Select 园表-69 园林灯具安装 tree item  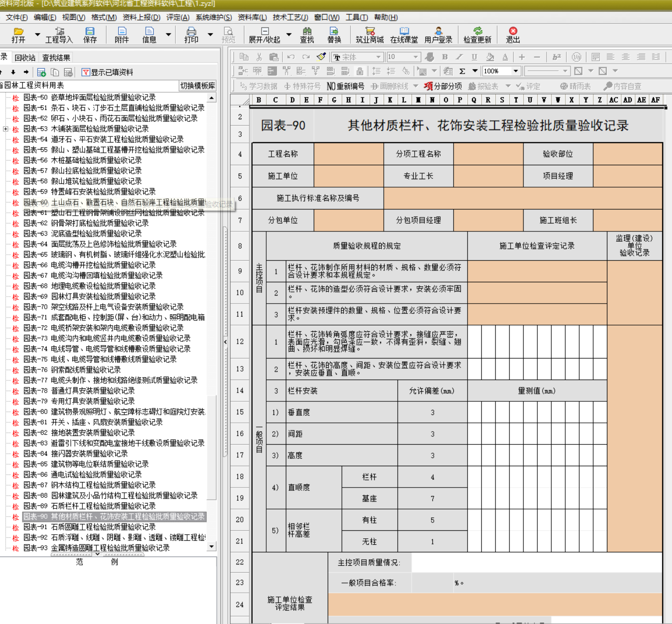(89, 297)
